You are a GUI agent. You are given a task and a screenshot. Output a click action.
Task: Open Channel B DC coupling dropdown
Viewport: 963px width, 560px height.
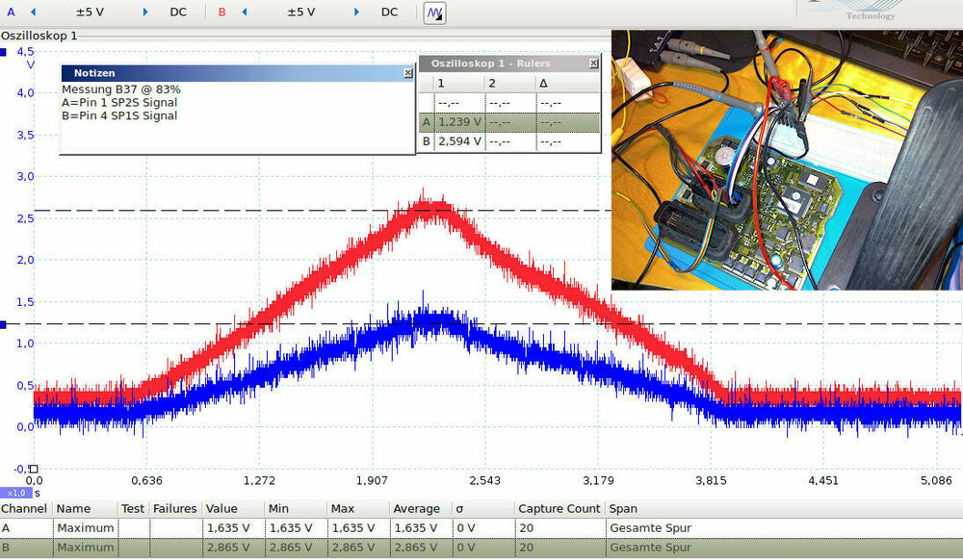pyautogui.click(x=389, y=13)
